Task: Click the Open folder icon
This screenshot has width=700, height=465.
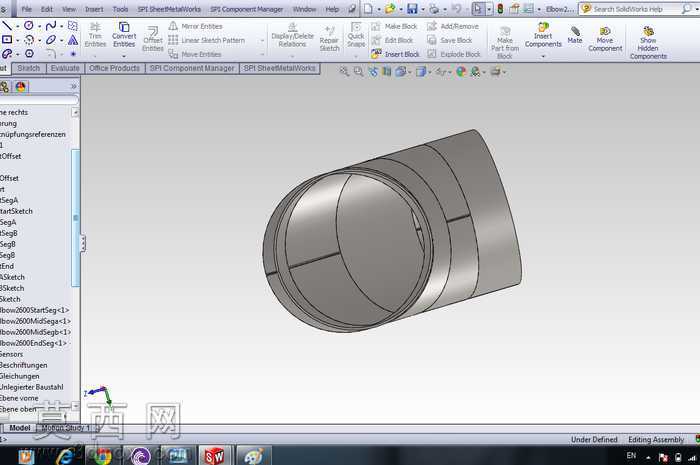Action: [x=390, y=8]
